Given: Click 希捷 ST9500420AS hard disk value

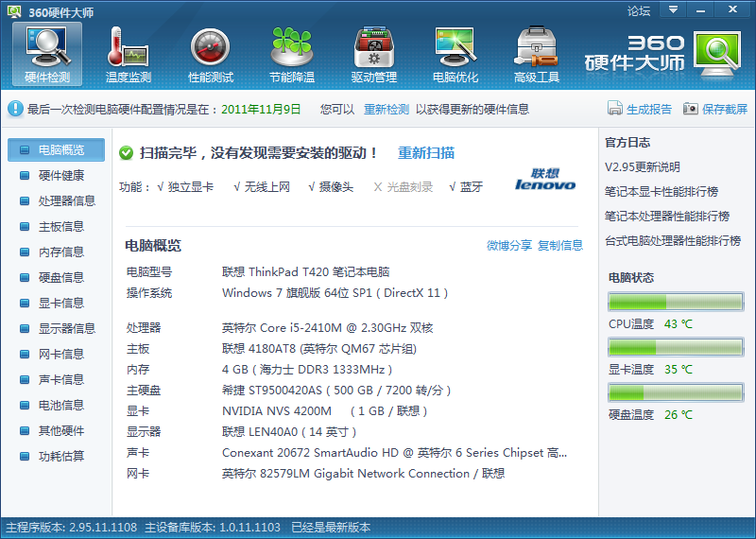Looking at the screenshot, I should click(336, 391).
